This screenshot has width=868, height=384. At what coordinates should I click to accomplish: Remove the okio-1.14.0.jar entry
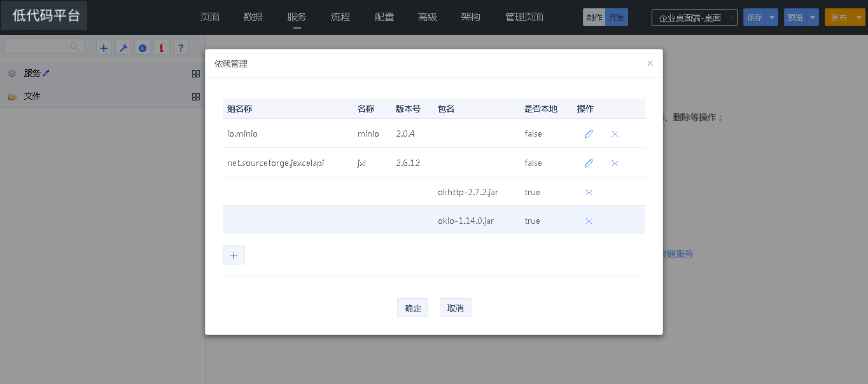coord(589,221)
